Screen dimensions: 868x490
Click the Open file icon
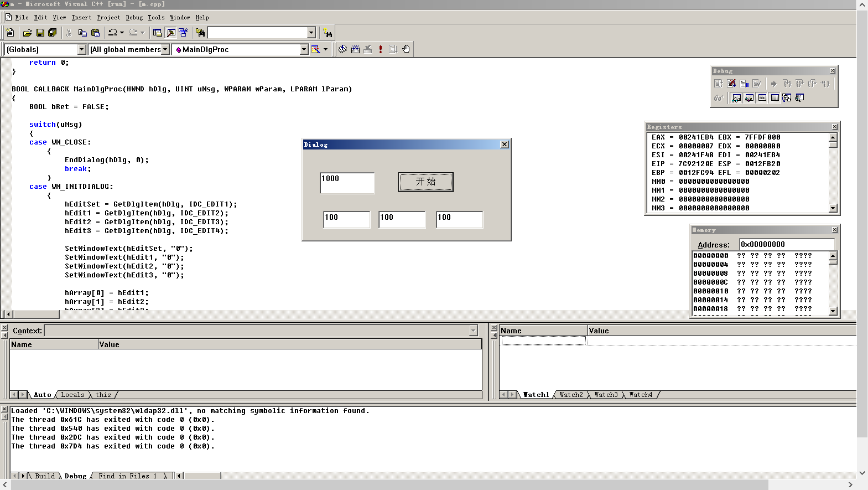(27, 33)
